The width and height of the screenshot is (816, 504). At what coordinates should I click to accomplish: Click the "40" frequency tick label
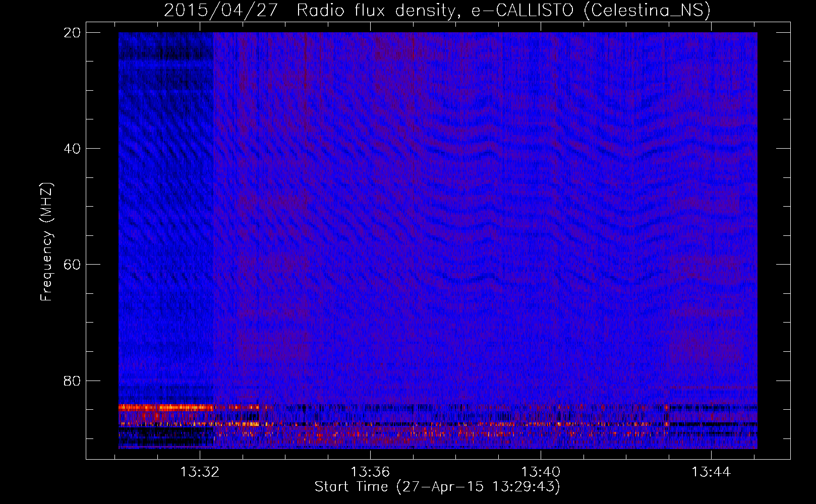(72, 149)
